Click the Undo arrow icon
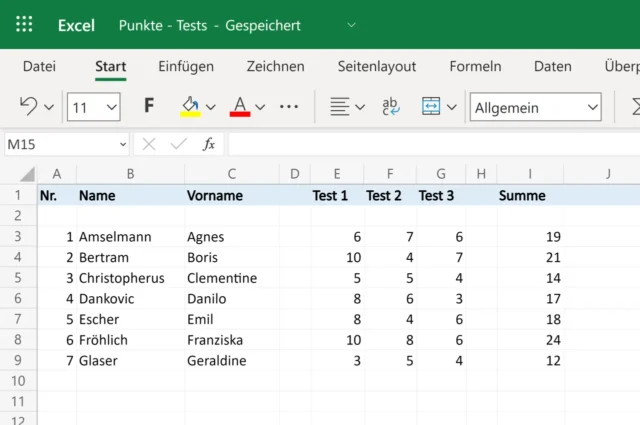Image resolution: width=640 pixels, height=425 pixels. (x=28, y=106)
